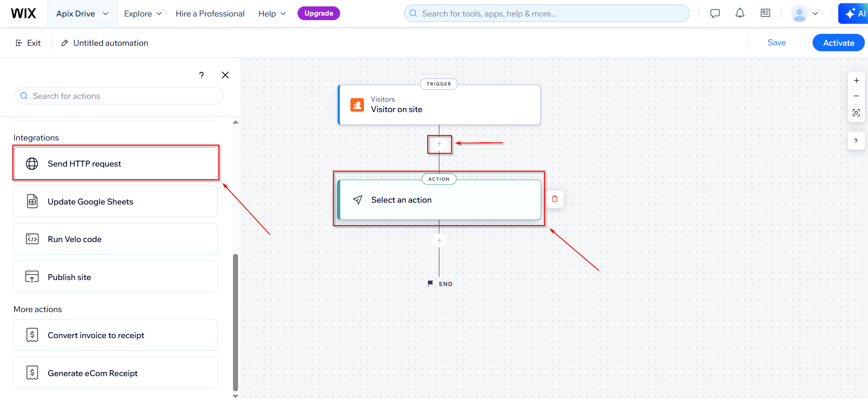The image size is (868, 399).
Task: Select Publish site action
Action: 115,277
